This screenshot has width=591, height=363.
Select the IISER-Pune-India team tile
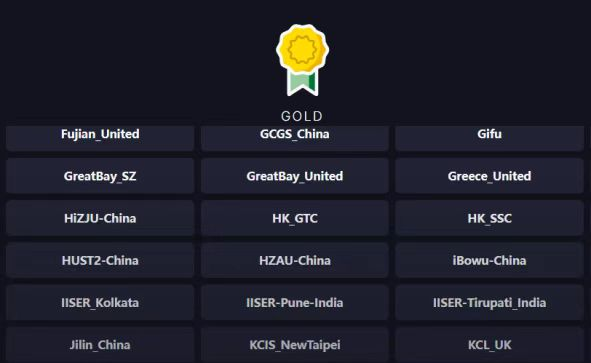pyautogui.click(x=295, y=303)
